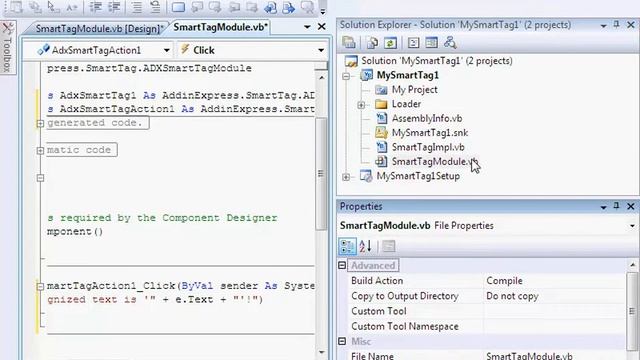Image resolution: width=640 pixels, height=360 pixels.
Task: Click the Properties icon in Solution Explorer toolbar
Action: (x=349, y=42)
